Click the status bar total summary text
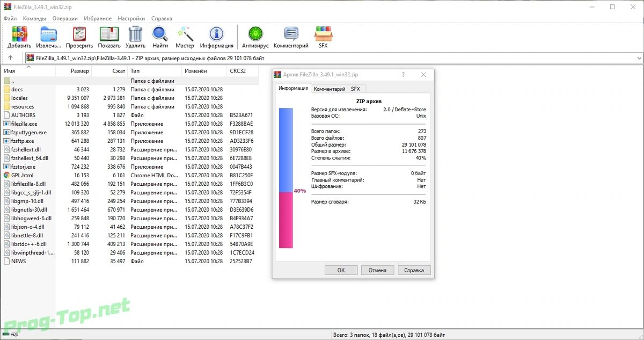644x340 pixels. tap(389, 335)
